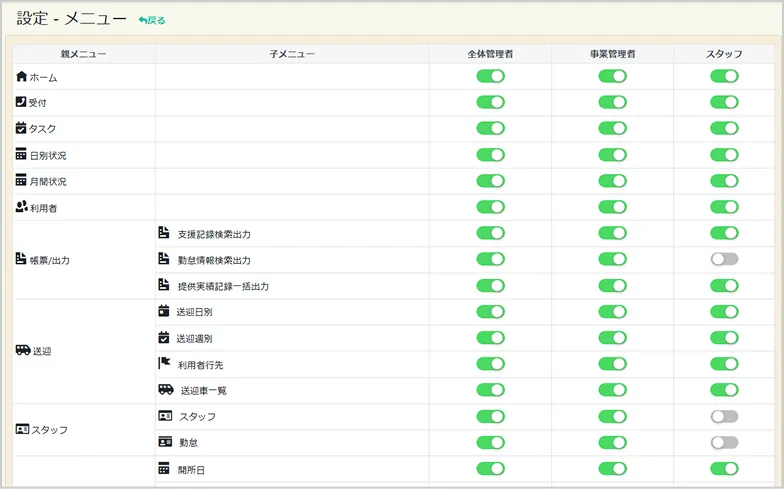The height and width of the screenshot is (500, 784).
Task: Toggle 開所日 for 全体管理者
Action: (490, 468)
